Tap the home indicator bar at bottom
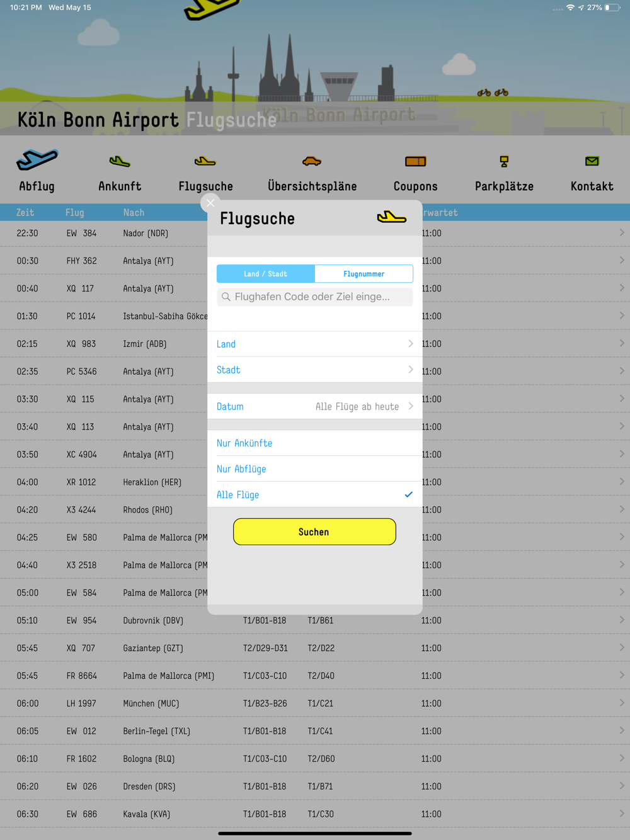630x840 pixels. (x=315, y=833)
